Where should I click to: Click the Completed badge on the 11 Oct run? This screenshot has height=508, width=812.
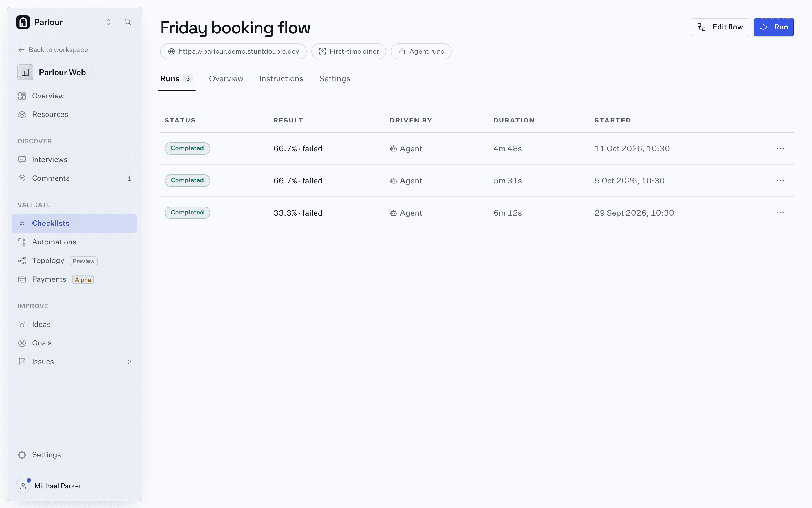click(187, 148)
